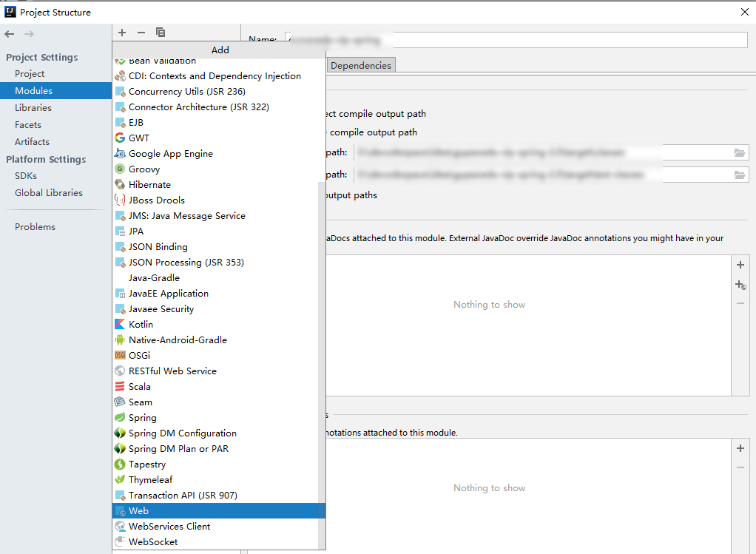Image resolution: width=756 pixels, height=554 pixels.
Task: Select CDI: Contexts and Dependency Injection
Action: coord(219,75)
